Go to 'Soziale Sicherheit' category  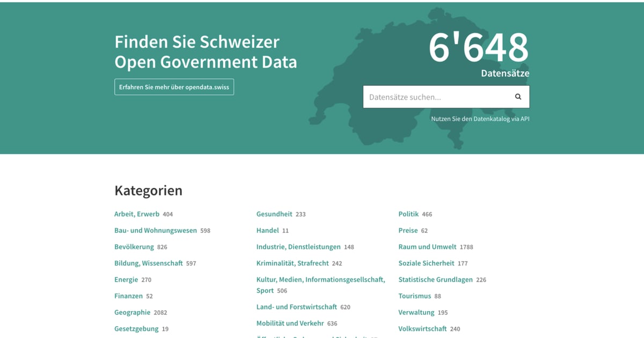coord(426,263)
